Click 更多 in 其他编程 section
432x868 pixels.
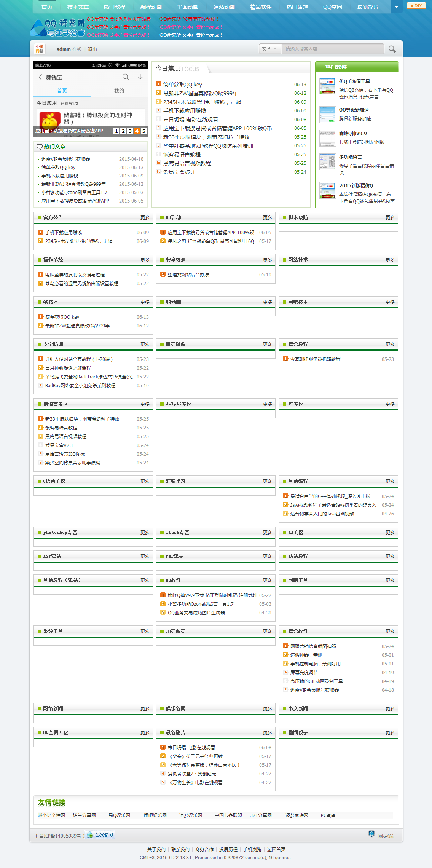(390, 482)
